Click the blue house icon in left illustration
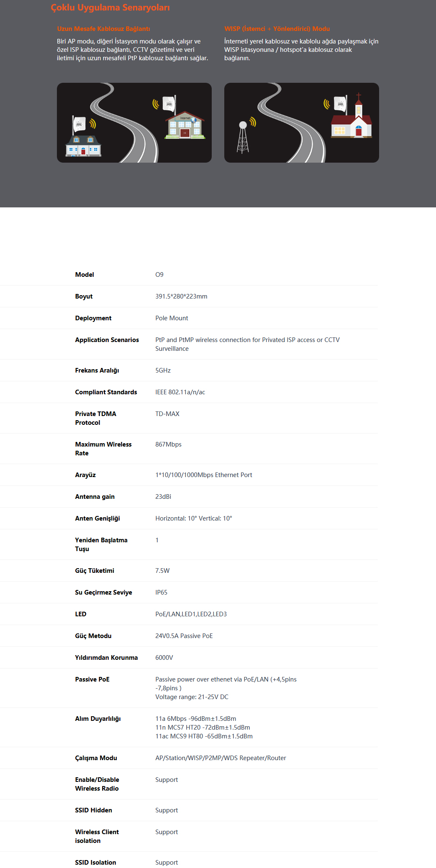Image resolution: width=436 pixels, height=868 pixels. (x=83, y=146)
